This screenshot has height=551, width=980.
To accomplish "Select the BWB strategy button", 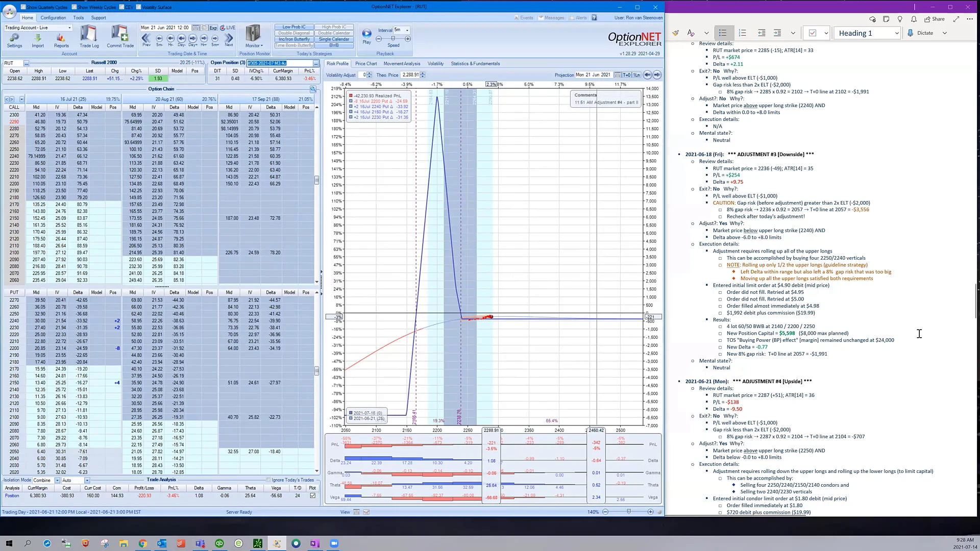I will click(334, 45).
